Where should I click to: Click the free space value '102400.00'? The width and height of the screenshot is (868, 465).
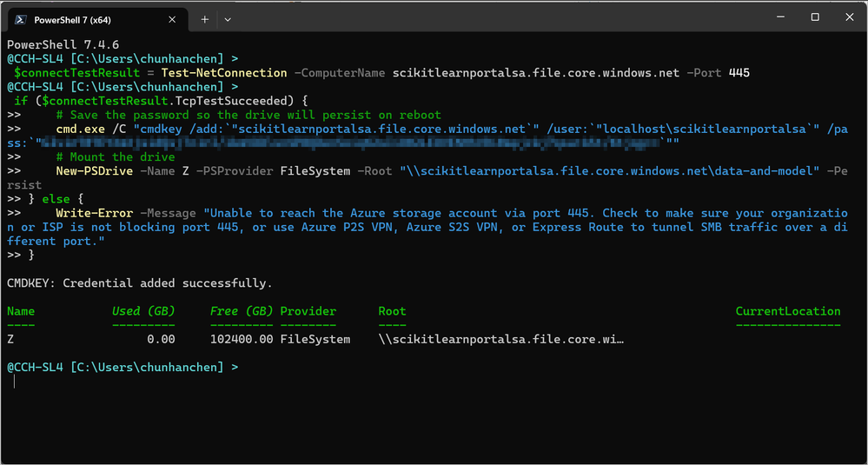pos(242,339)
